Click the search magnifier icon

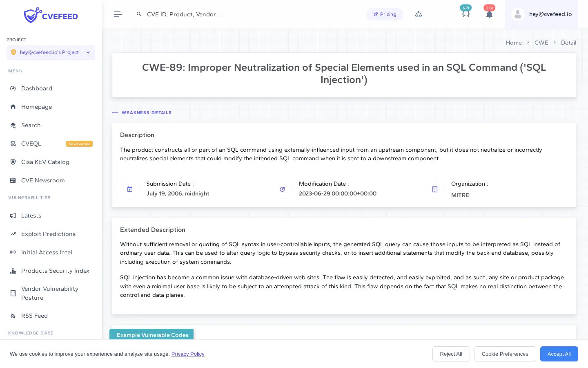click(x=139, y=14)
